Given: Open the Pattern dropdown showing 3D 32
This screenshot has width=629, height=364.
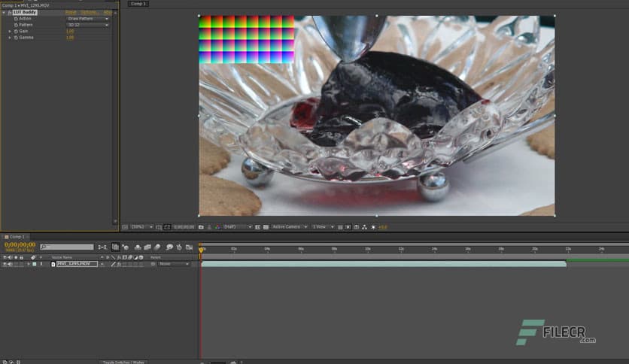Looking at the screenshot, I should coord(87,25).
